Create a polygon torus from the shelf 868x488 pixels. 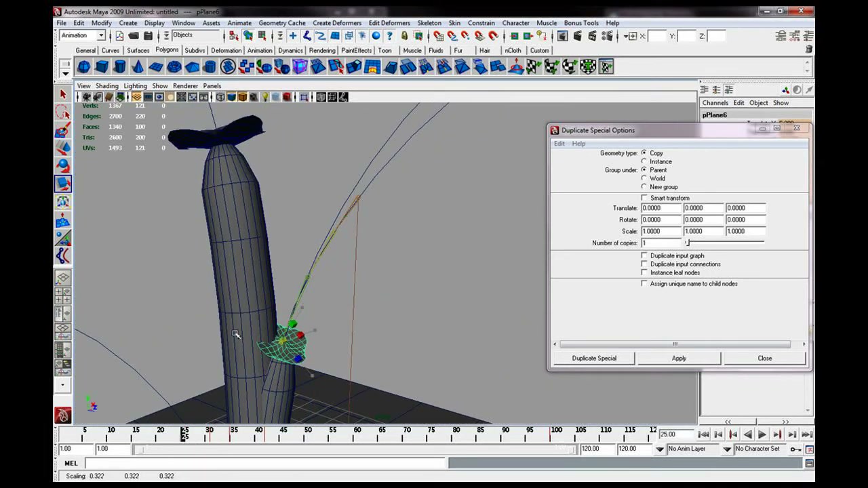(x=174, y=66)
